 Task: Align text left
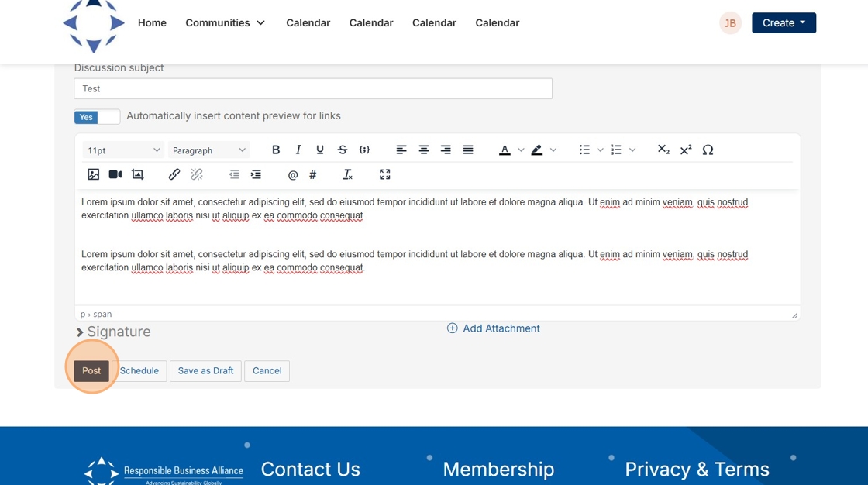tap(401, 150)
